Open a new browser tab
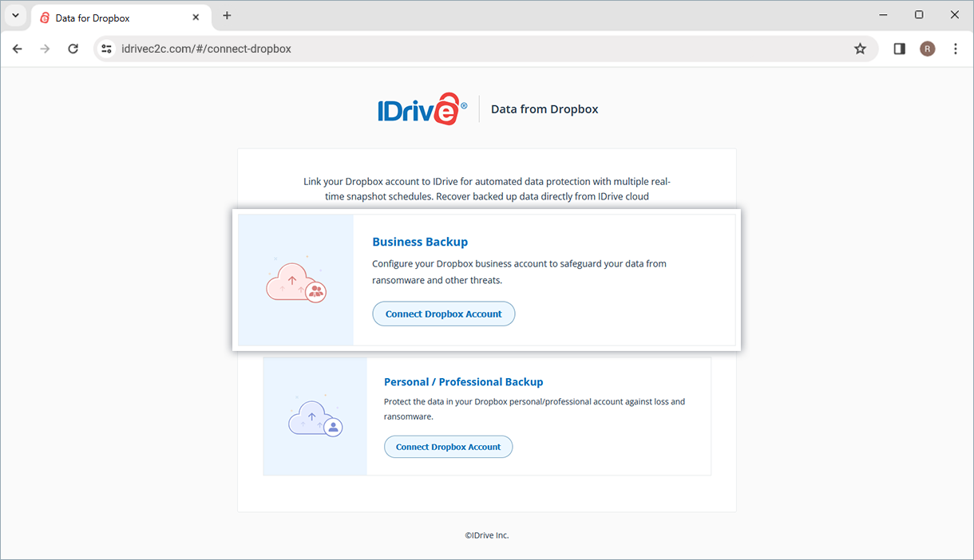This screenshot has height=560, width=974. [x=227, y=16]
